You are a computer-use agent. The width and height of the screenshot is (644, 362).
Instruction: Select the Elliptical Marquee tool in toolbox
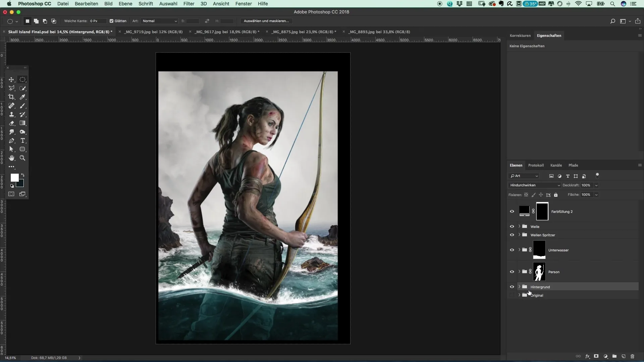pyautogui.click(x=22, y=79)
